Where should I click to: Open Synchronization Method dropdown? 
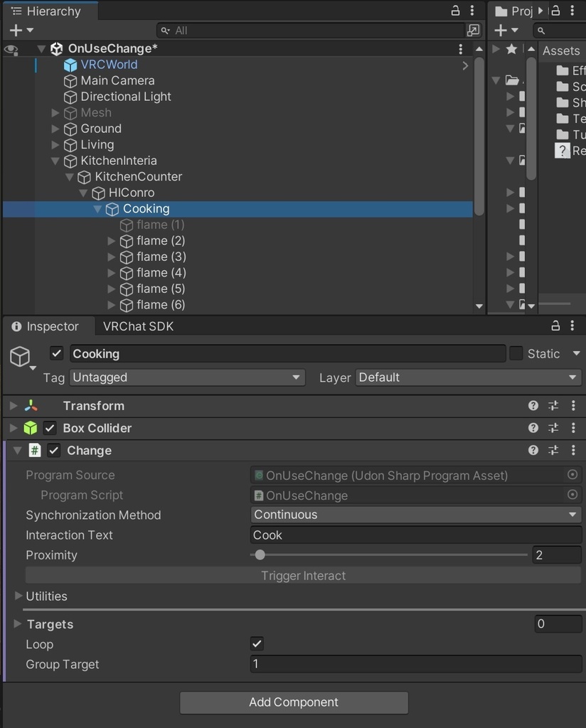point(416,515)
